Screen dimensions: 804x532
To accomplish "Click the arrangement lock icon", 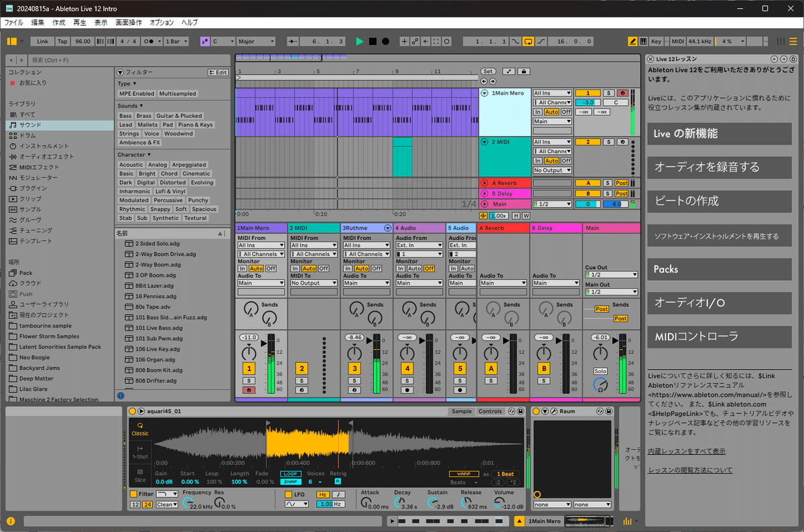I will pos(524,71).
